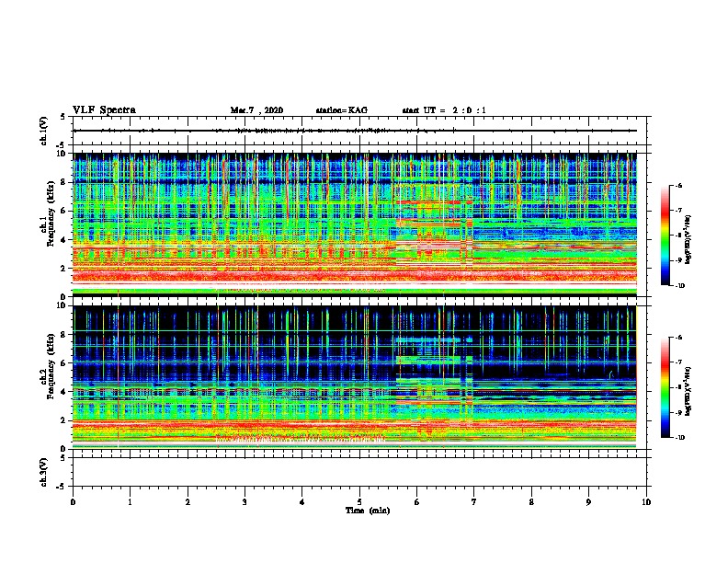Click the "Time (min)" axis title
The height and width of the screenshot is (563, 728).
click(368, 511)
